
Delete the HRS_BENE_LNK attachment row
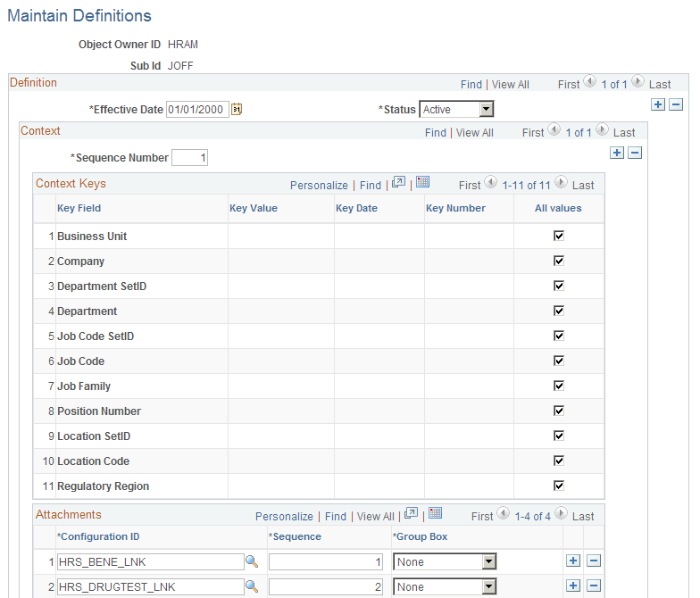(593, 561)
